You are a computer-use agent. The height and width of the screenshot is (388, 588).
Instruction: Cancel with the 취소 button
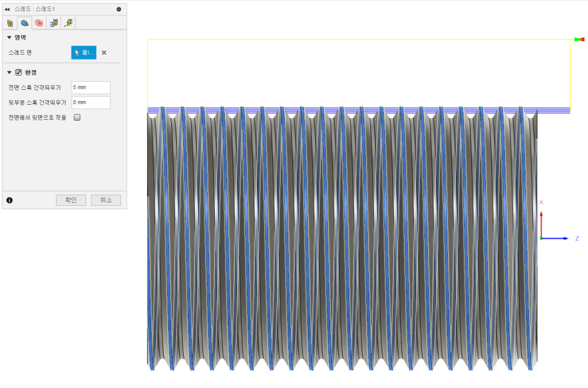(x=106, y=200)
